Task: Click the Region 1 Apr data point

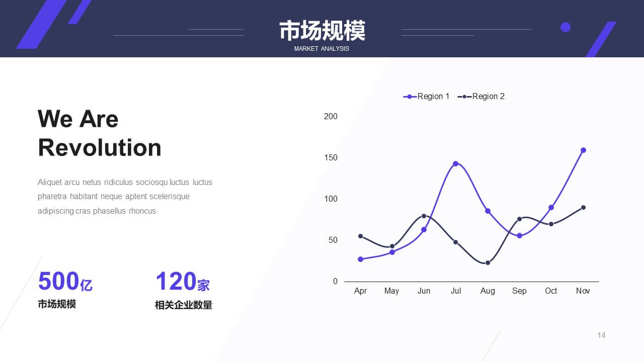Action: pyautogui.click(x=360, y=259)
